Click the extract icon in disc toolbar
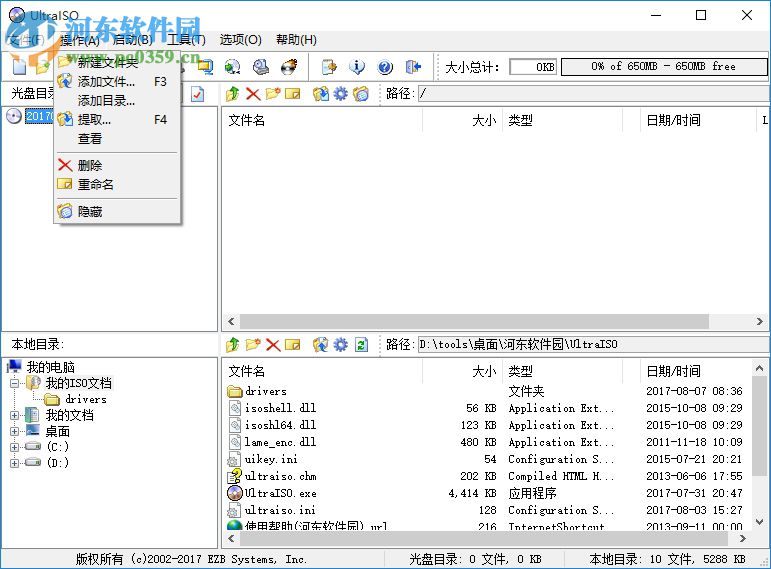771x569 pixels. click(321, 93)
